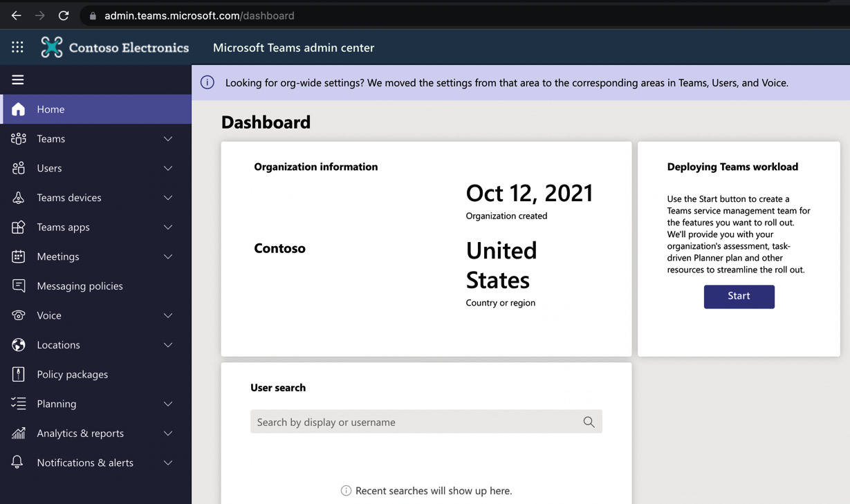The width and height of the screenshot is (850, 504).
Task: Click the Start button
Action: pyautogui.click(x=739, y=297)
